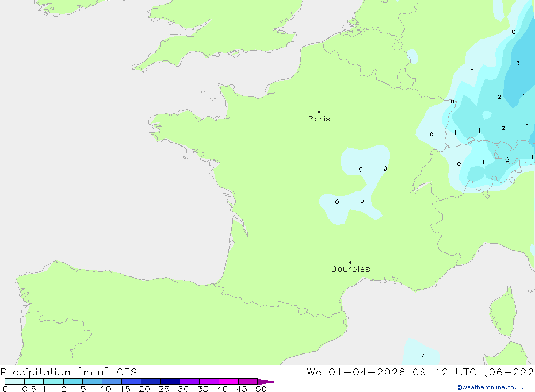Click the Paris city label
Screen dimensions: 535x392
(319, 119)
